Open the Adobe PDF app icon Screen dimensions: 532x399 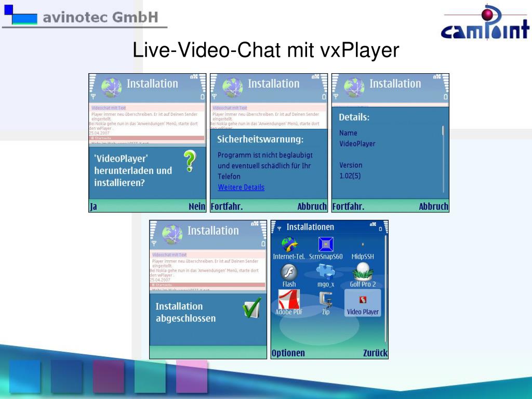click(x=289, y=303)
